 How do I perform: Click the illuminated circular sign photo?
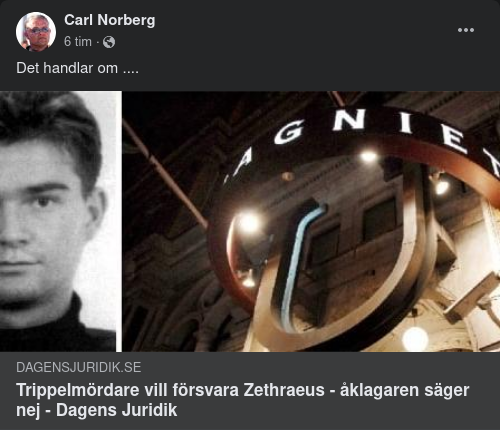click(311, 221)
